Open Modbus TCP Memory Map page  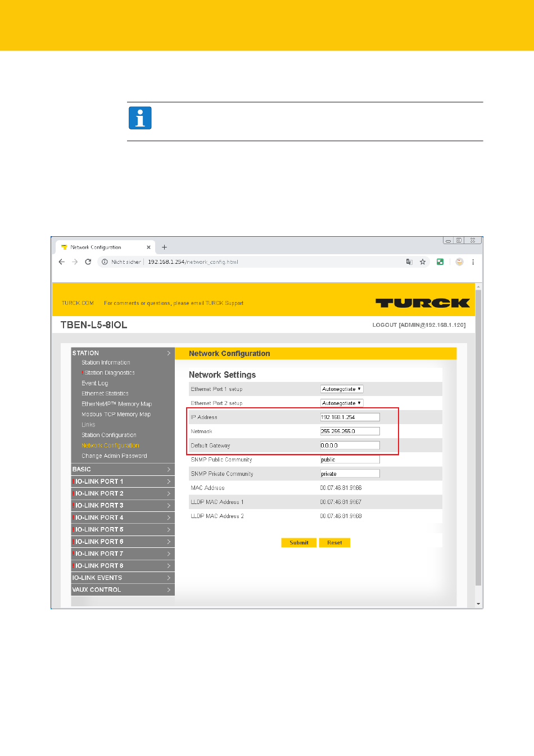pyautogui.click(x=116, y=415)
